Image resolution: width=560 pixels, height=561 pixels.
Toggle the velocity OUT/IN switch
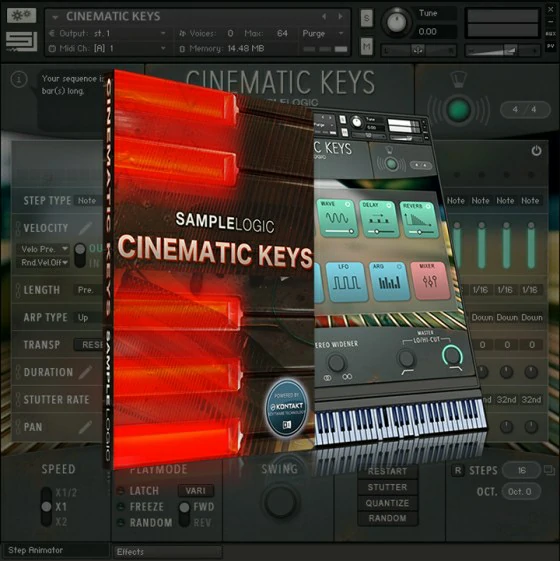tap(80, 255)
